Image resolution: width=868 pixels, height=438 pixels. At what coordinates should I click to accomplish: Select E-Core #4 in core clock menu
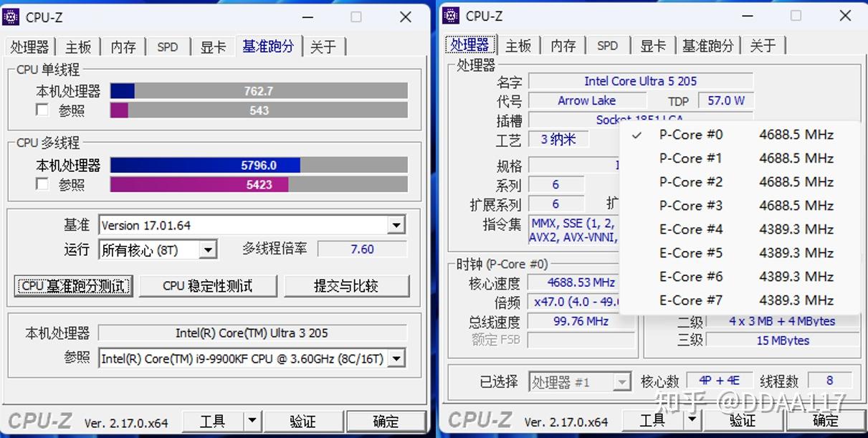pos(740,229)
